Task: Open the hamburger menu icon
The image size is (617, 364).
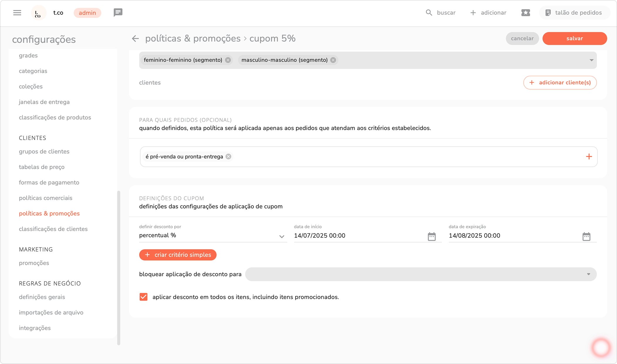Action: point(17,13)
